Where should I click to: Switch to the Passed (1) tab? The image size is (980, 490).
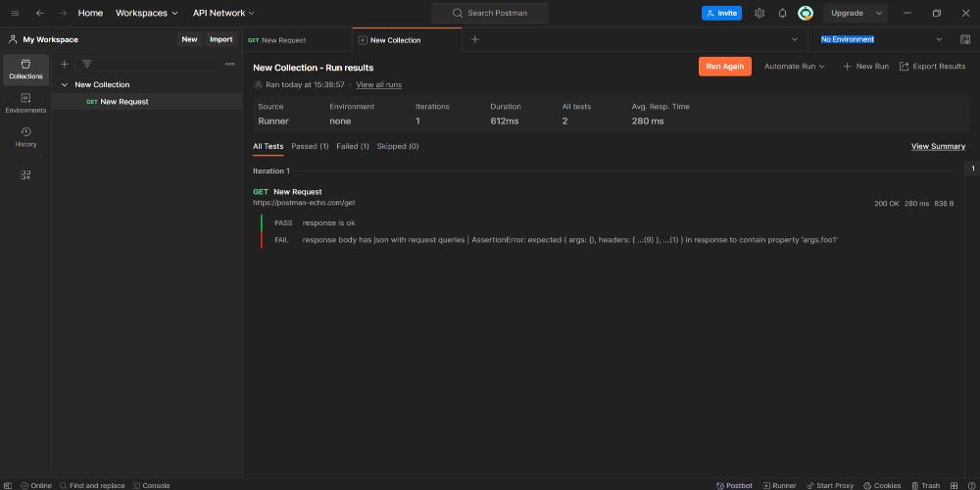310,146
